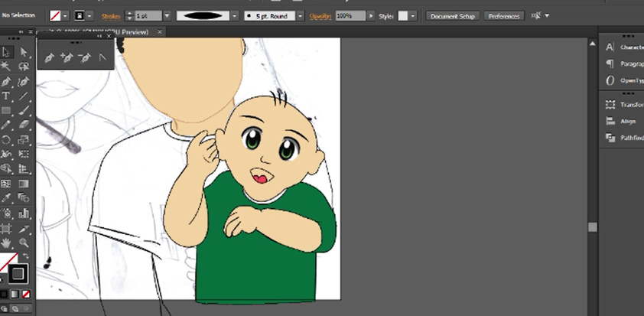Screen dimensions: 644x316
Task: Click the stroke weight field showing 1 pt
Action: pyautogui.click(x=148, y=16)
